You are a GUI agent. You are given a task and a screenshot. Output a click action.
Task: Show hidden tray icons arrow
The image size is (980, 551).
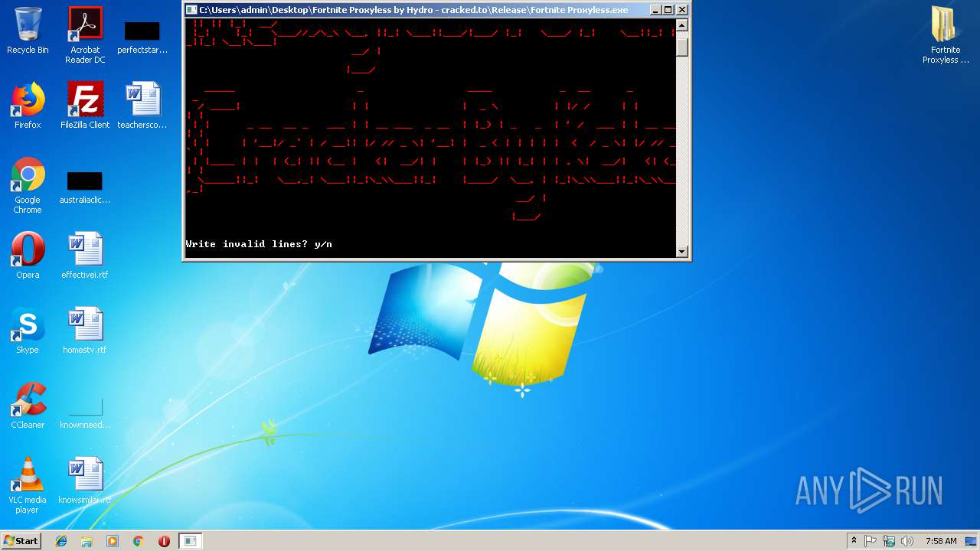click(854, 541)
